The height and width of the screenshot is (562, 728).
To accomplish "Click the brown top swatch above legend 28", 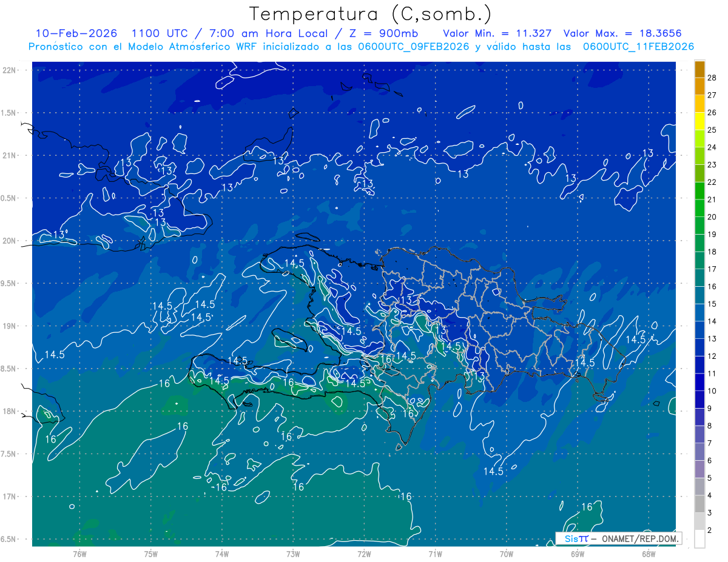I will pyautogui.click(x=699, y=69).
